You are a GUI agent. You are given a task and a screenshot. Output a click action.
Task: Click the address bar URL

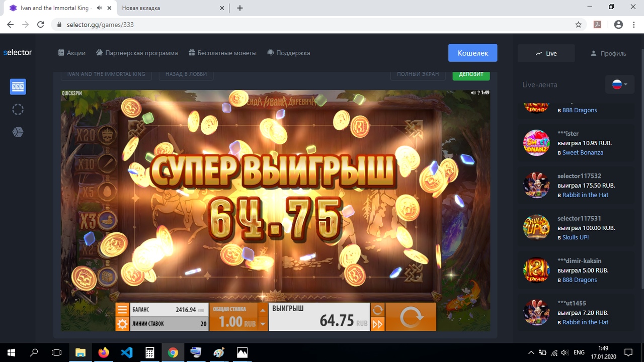(100, 25)
